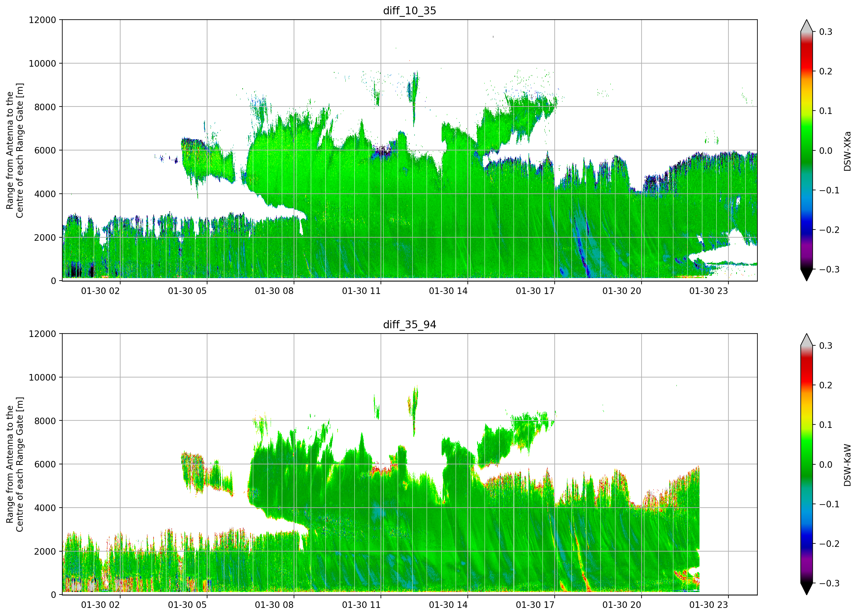Click the 0.3 tick on DSW-XKa colorbar

826,32
